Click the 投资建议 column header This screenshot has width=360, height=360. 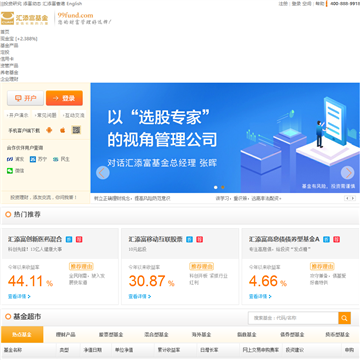[x=295, y=350]
